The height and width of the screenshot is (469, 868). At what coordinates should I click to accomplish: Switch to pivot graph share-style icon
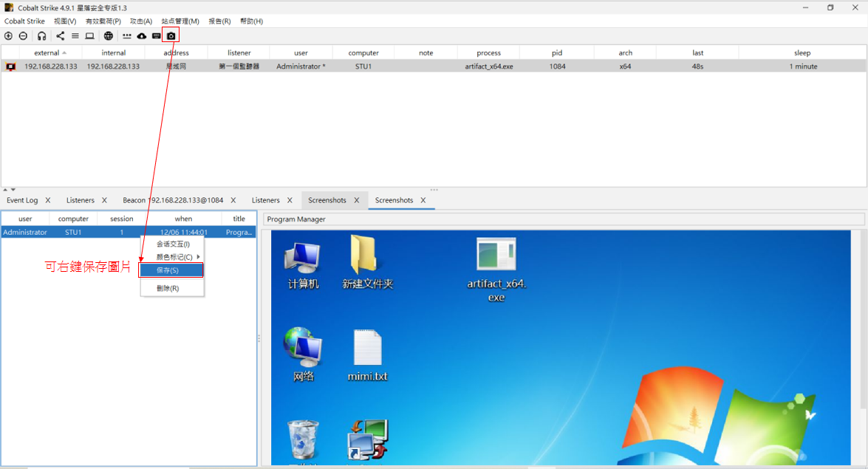pyautogui.click(x=61, y=36)
